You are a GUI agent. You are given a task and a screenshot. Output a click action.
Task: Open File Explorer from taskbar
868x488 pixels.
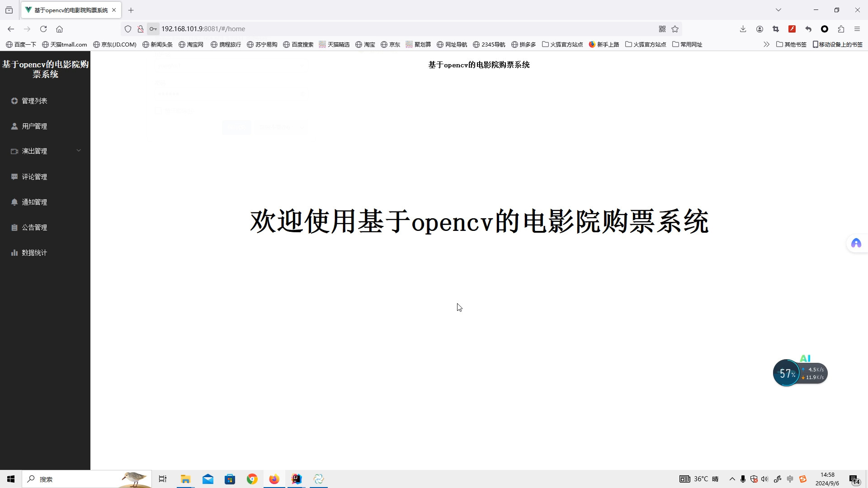(x=185, y=479)
